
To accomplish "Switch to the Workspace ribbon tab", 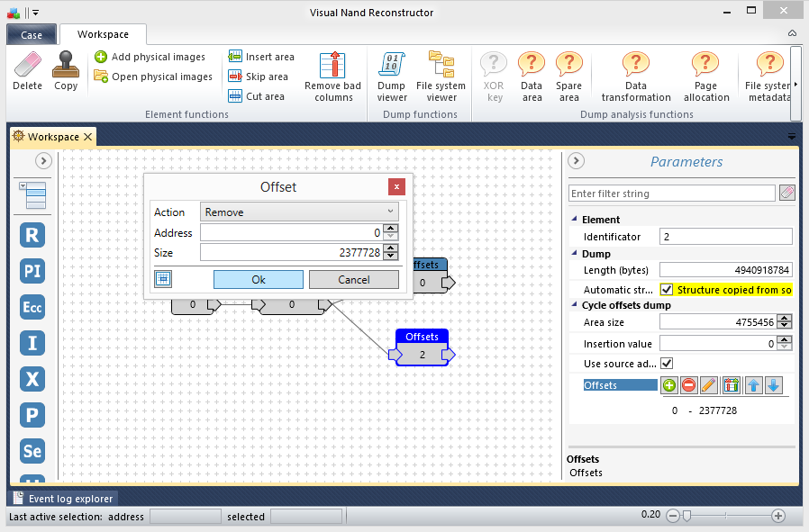I will 103,34.
